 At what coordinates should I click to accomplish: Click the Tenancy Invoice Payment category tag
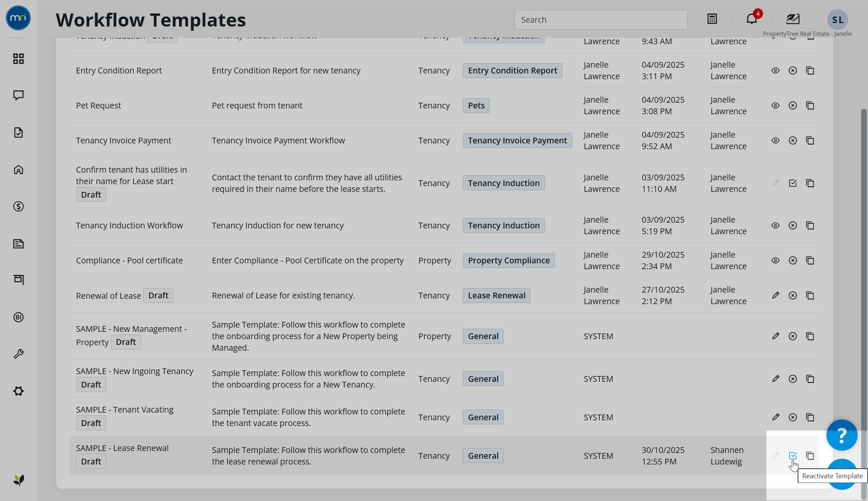pyautogui.click(x=517, y=140)
